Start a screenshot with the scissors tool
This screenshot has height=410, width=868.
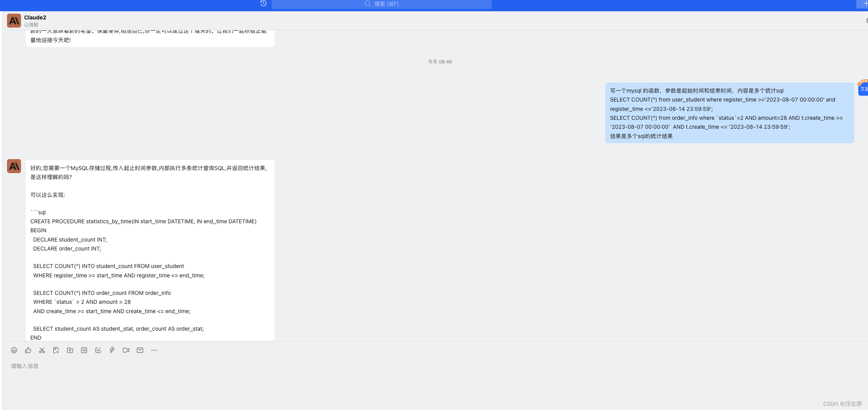tap(42, 350)
